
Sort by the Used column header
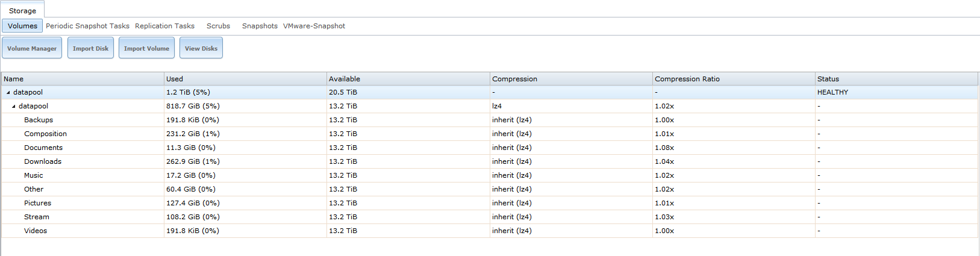coord(245,79)
